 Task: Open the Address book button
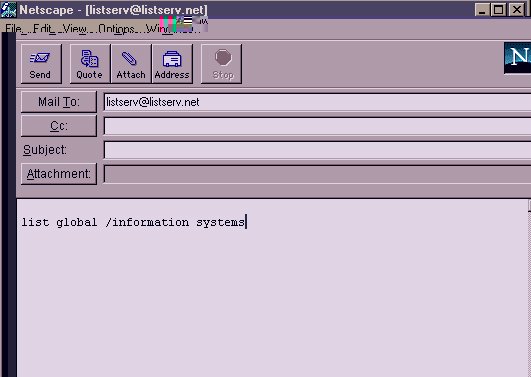coord(172,64)
